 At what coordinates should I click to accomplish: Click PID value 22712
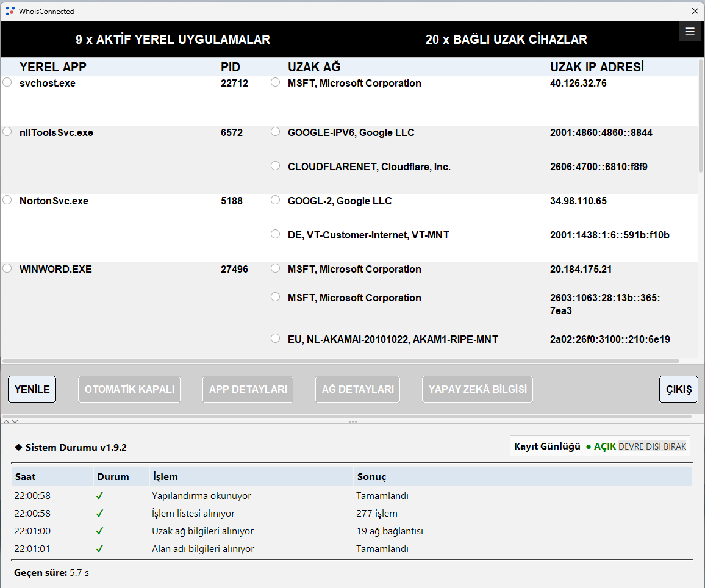tap(234, 83)
